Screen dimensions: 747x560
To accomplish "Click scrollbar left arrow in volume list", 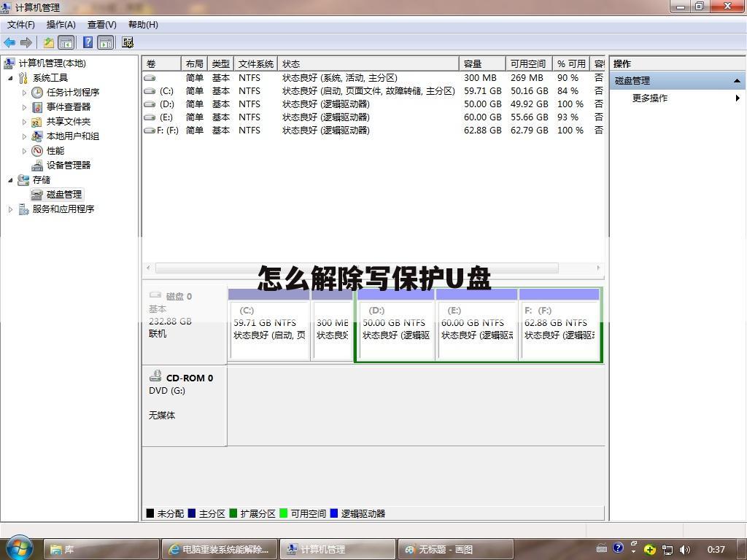I will coord(148,268).
